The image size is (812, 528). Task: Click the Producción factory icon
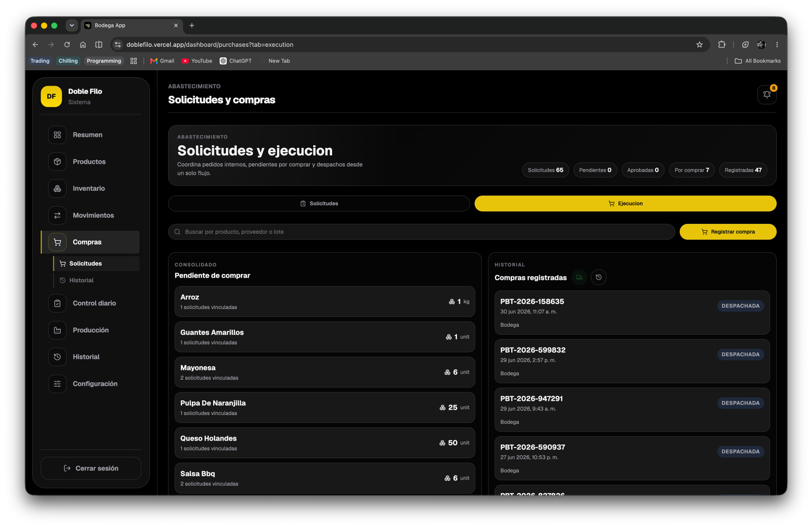coord(57,330)
